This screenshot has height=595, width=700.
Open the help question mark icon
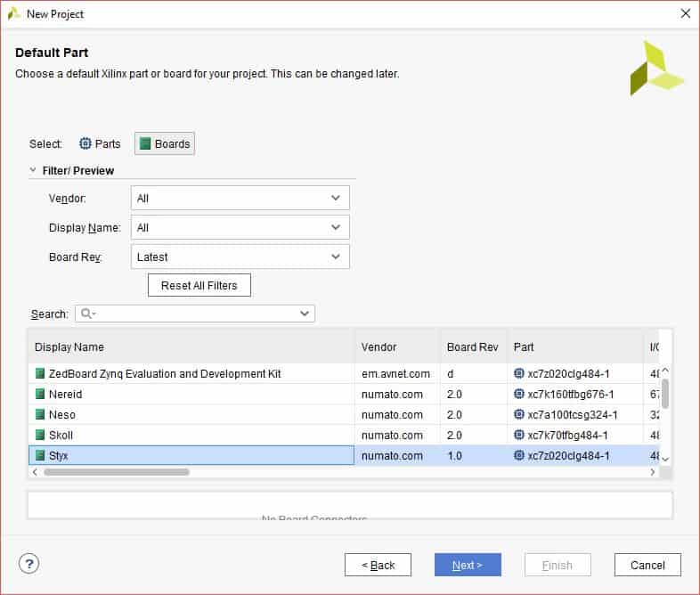[x=29, y=564]
